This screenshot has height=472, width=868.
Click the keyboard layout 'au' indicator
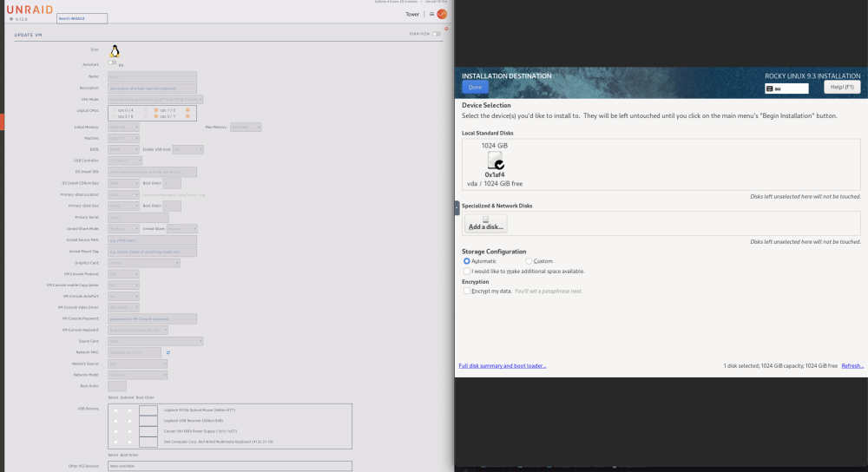coord(786,88)
